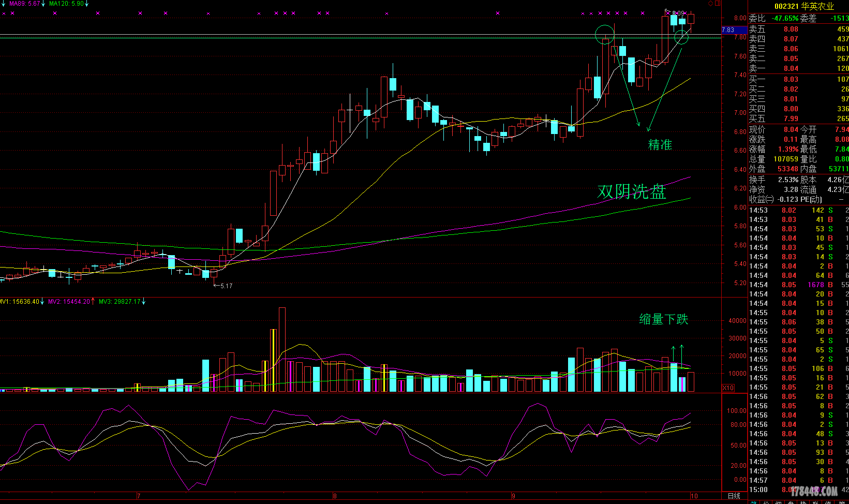Image resolution: width=849 pixels, height=504 pixels.
Task: Select the first tab below the trade list
Action: pyautogui.click(x=754, y=502)
